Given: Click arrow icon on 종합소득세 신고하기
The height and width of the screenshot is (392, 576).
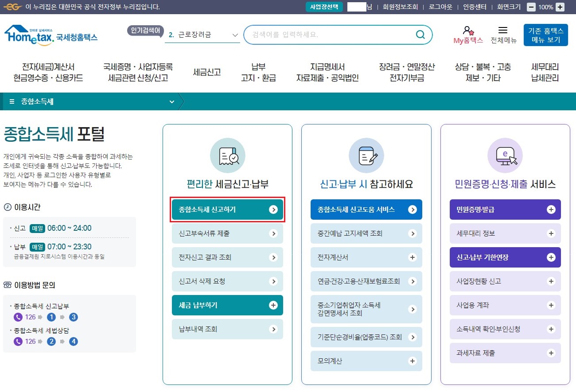Looking at the screenshot, I should [x=273, y=210].
